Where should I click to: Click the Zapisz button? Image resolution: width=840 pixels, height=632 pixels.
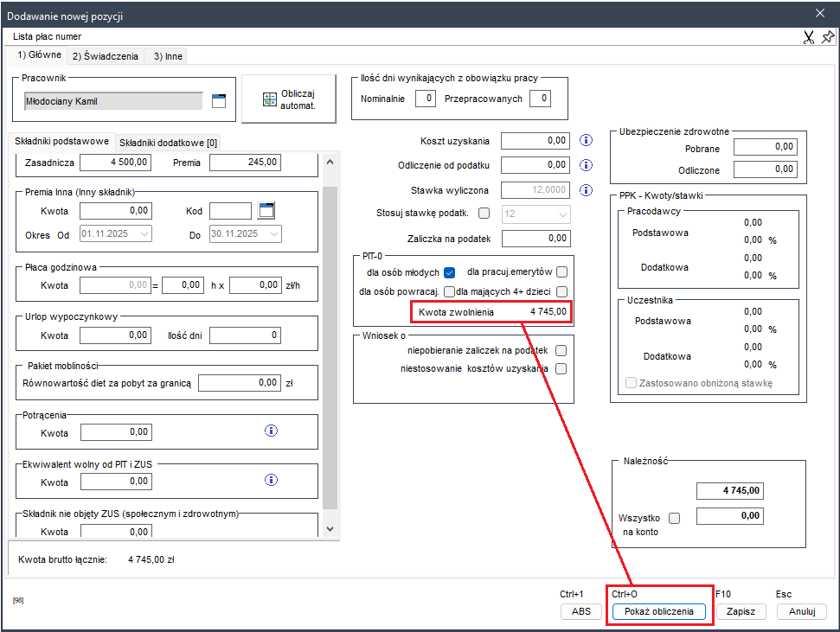coord(741,611)
